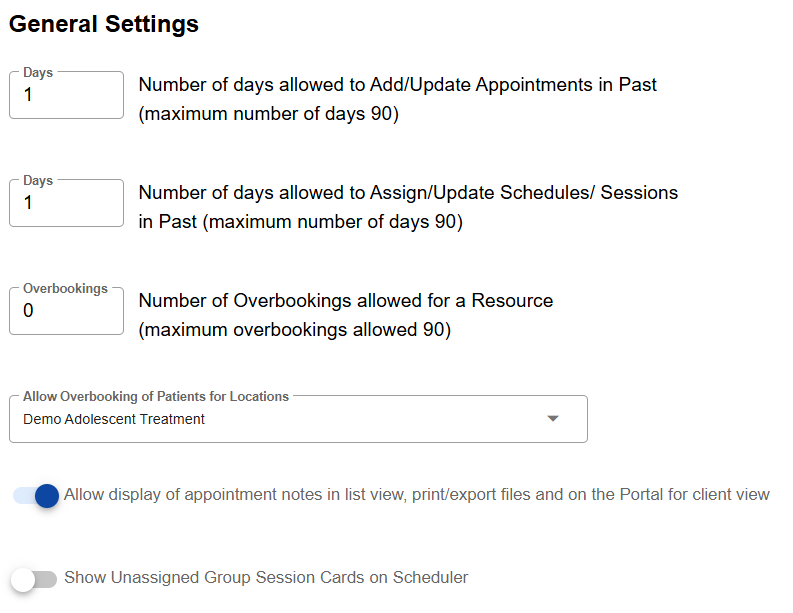Click the 'Allow Overbooking of Patients for Locations' field label
The image size is (793, 613).
[x=156, y=397]
